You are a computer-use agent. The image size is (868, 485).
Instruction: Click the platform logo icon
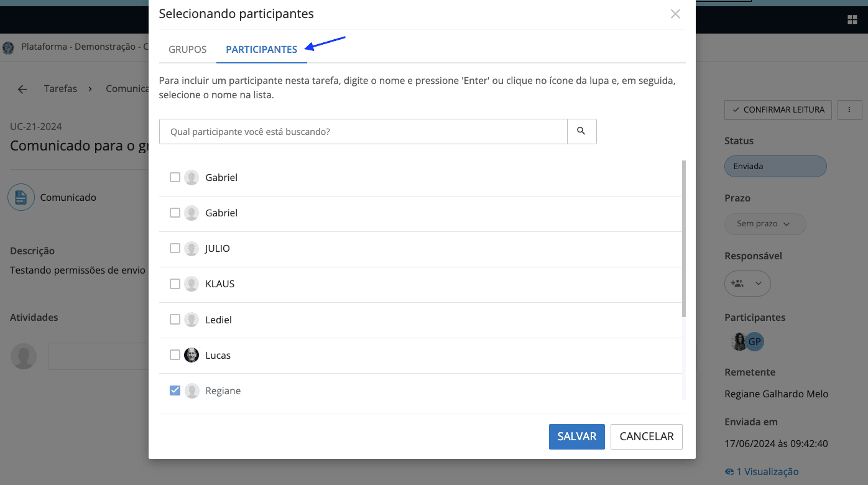point(8,47)
